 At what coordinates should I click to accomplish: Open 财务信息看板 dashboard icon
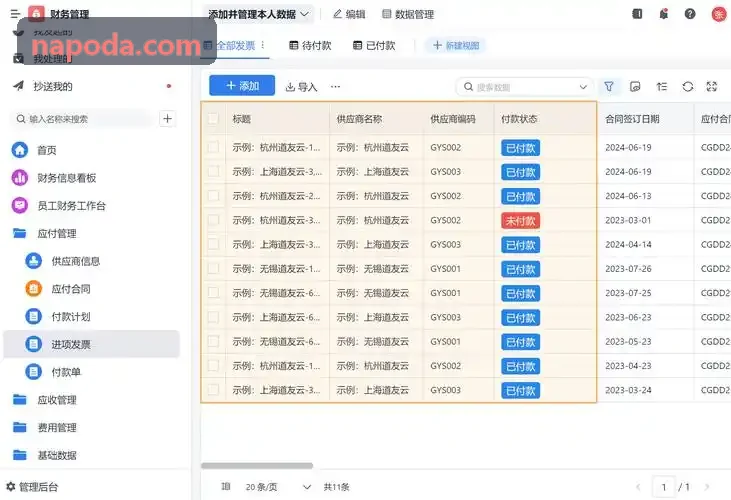[20, 178]
